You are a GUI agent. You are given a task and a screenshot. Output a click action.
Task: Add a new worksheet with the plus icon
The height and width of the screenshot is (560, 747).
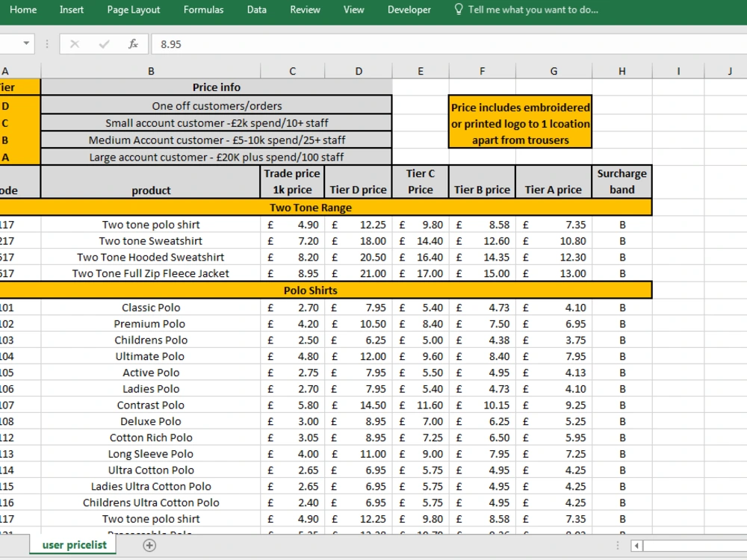pyautogui.click(x=149, y=546)
